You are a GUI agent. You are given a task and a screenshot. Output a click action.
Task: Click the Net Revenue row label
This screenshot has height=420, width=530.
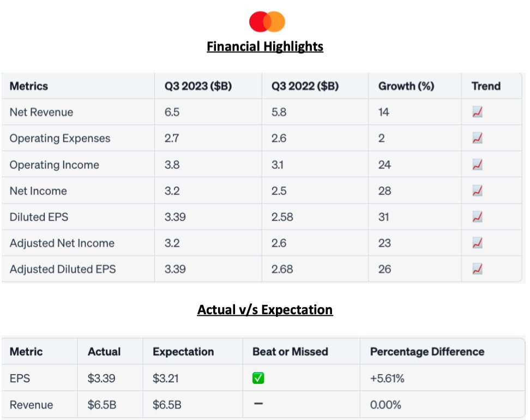(41, 112)
